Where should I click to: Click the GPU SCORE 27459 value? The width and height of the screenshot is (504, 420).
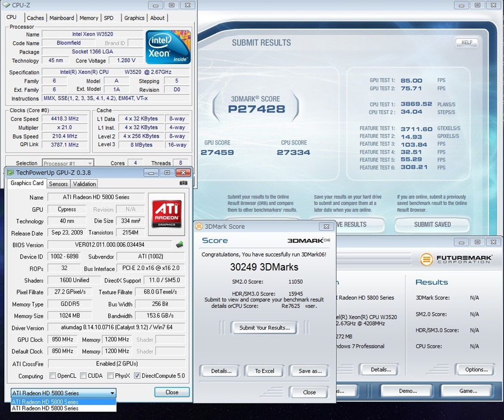pyautogui.click(x=217, y=152)
